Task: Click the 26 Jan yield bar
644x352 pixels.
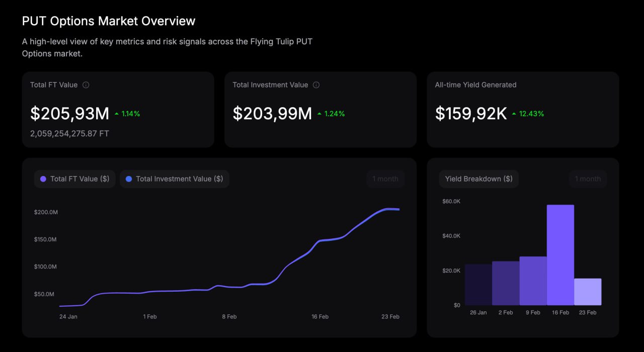Action: coord(478,285)
